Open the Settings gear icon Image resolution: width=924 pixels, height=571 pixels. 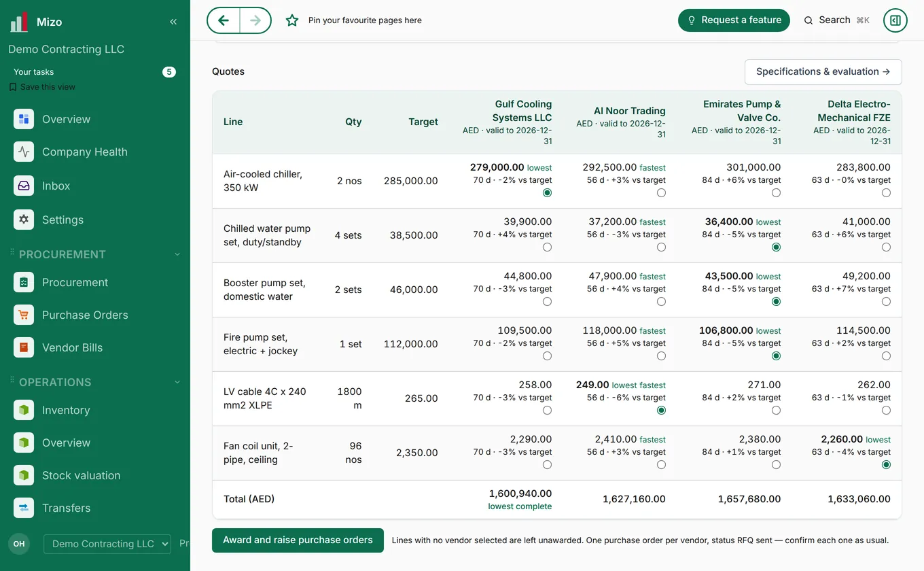24,220
